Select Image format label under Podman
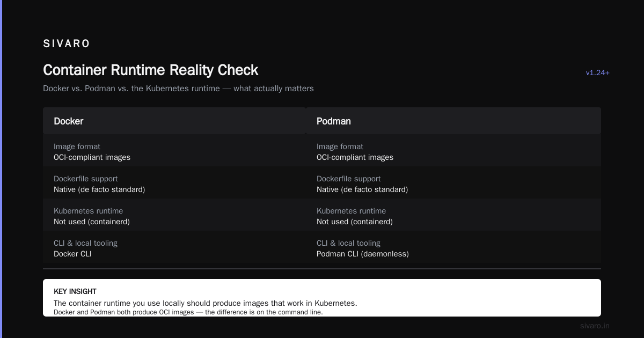The width and height of the screenshot is (644, 338). [x=340, y=146]
